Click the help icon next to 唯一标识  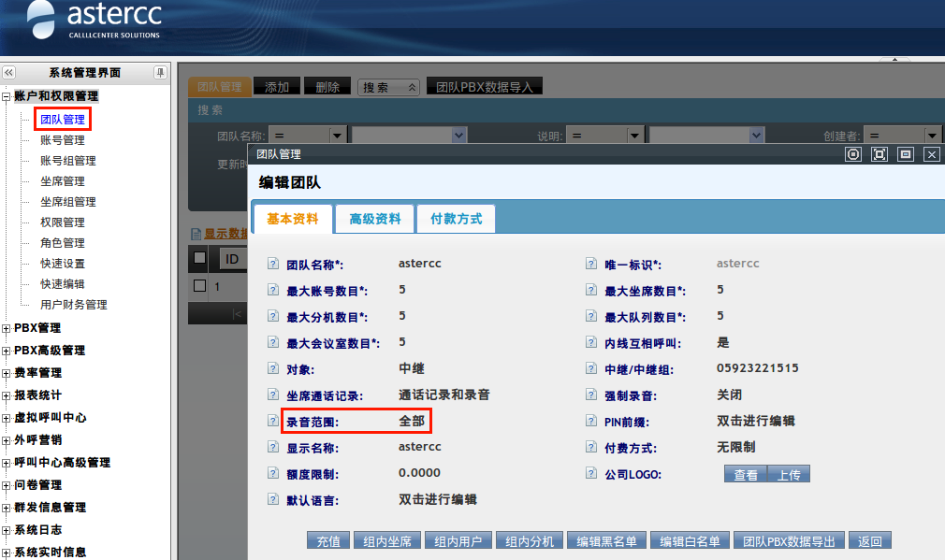[591, 265]
